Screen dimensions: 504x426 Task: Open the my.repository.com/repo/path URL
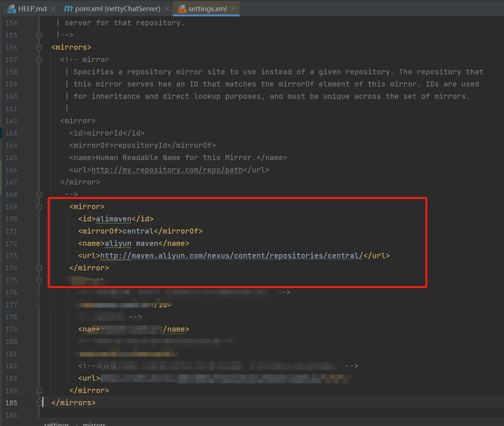[x=167, y=170]
